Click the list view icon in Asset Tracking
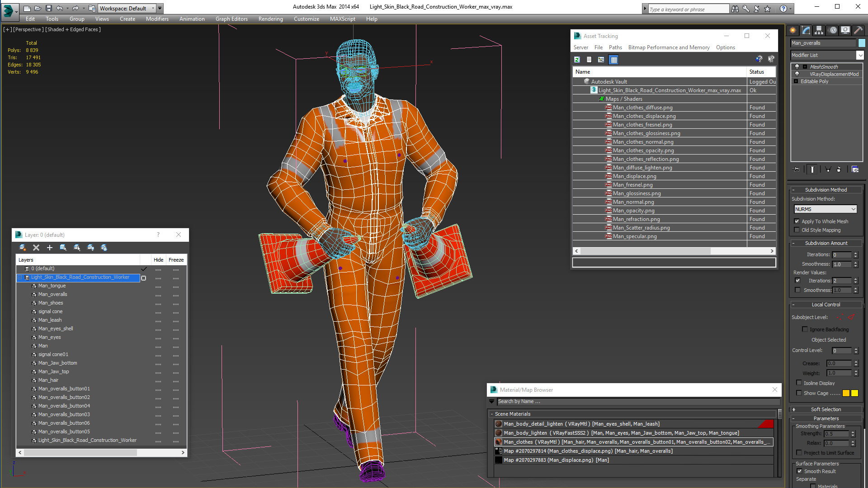868x488 pixels. click(x=589, y=60)
